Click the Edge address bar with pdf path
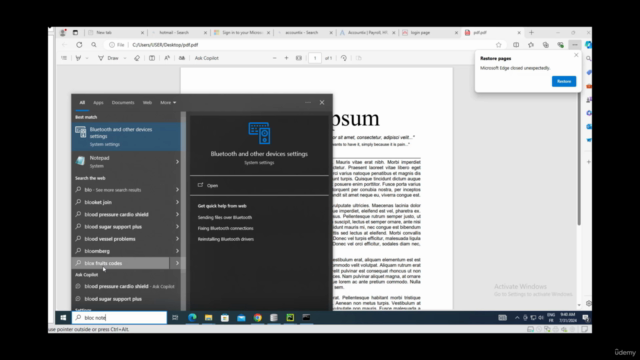Viewport: 640px width, 360px height. pyautogui.click(x=302, y=45)
